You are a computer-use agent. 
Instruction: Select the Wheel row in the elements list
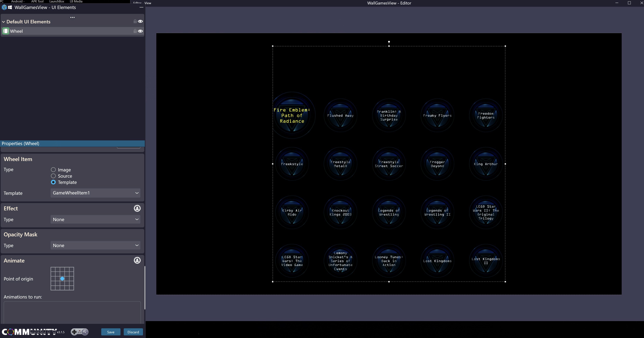click(73, 31)
